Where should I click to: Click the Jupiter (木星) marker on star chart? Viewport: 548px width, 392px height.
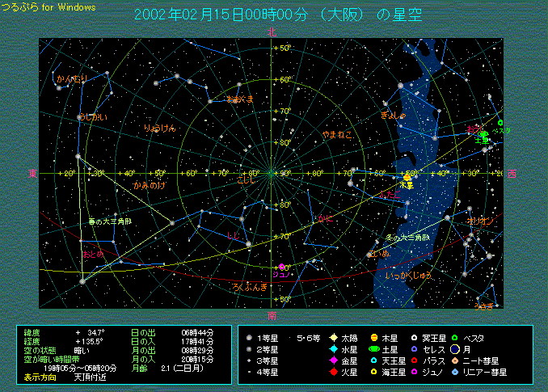(407, 177)
